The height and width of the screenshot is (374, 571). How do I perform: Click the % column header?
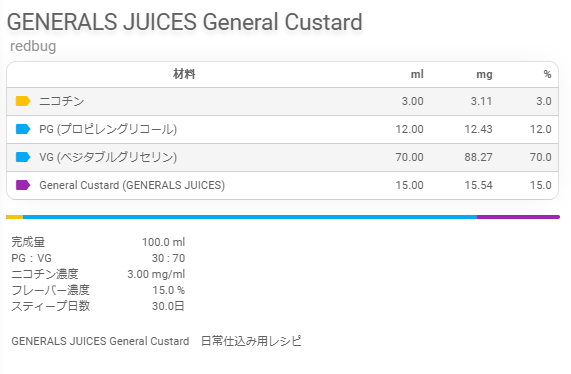pos(547,74)
